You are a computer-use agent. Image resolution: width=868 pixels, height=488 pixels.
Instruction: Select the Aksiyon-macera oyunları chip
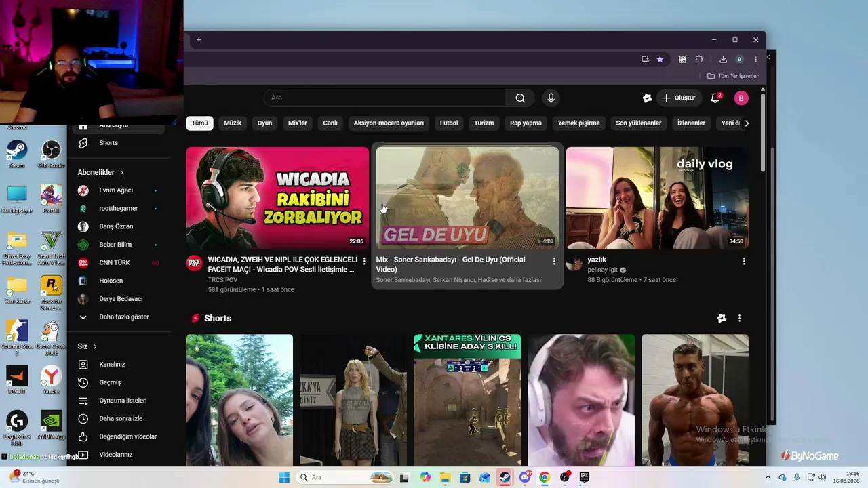389,123
